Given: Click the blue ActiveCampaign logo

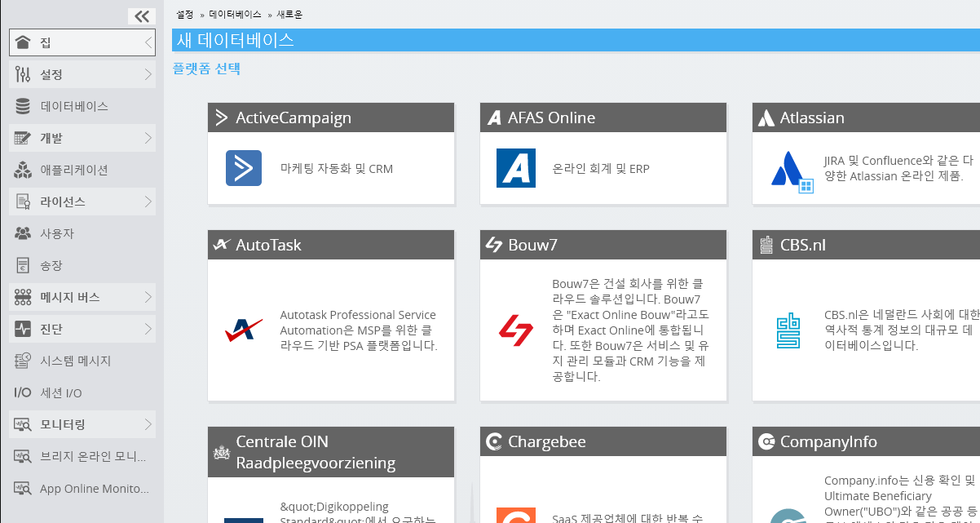Looking at the screenshot, I should click(x=244, y=168).
